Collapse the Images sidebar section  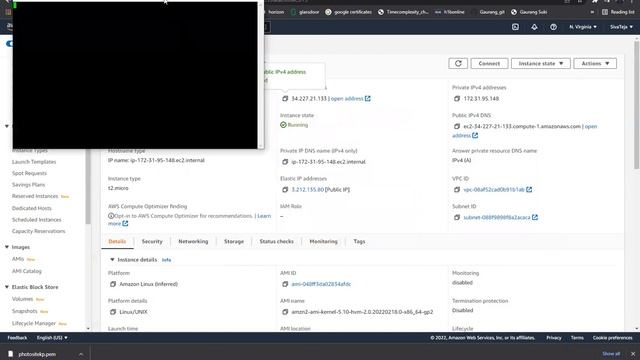[7, 247]
